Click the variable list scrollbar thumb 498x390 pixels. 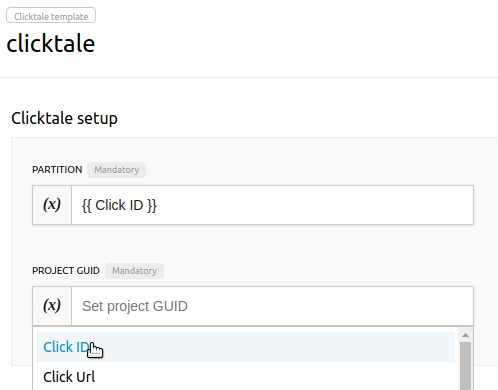(x=465, y=366)
